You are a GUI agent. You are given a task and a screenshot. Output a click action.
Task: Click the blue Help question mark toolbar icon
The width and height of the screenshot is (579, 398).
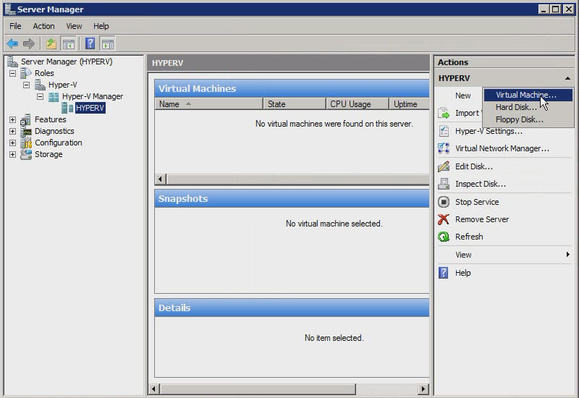(90, 44)
